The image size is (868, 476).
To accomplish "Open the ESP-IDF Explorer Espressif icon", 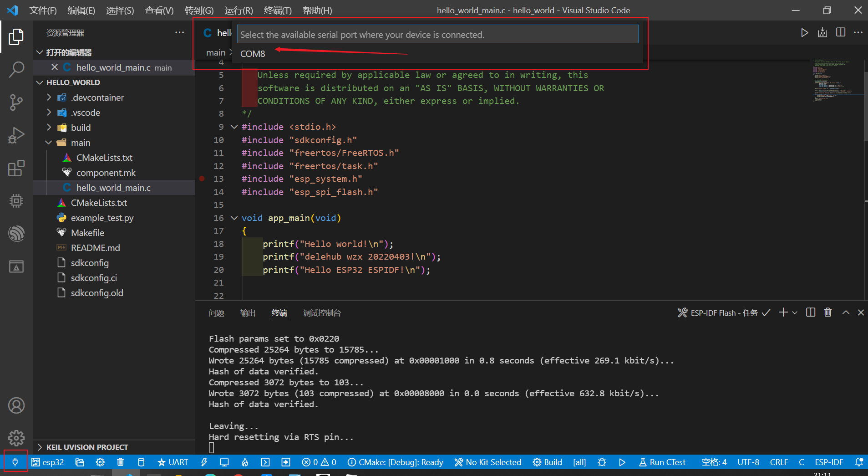I will coord(16,234).
